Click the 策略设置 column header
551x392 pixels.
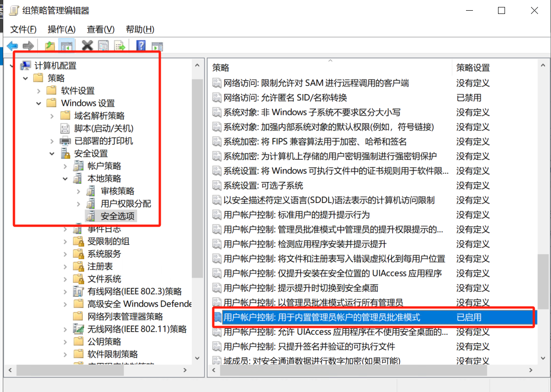(x=473, y=68)
